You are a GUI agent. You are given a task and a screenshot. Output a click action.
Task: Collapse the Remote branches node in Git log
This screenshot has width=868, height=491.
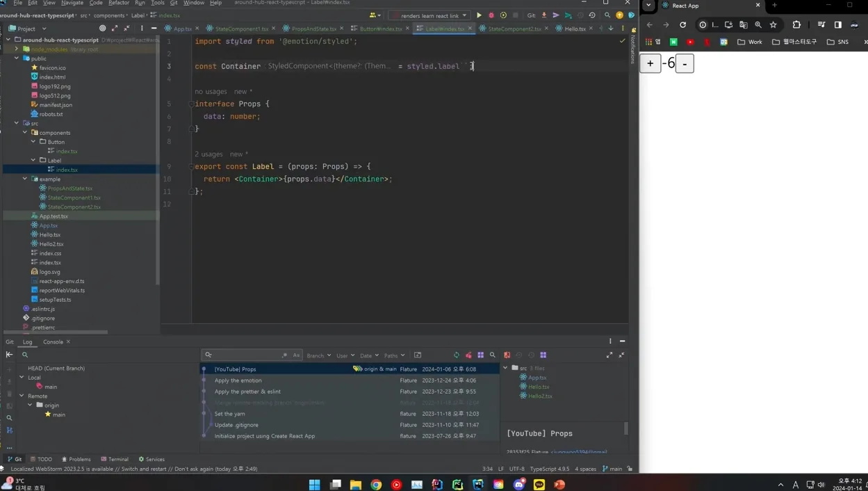(x=22, y=396)
